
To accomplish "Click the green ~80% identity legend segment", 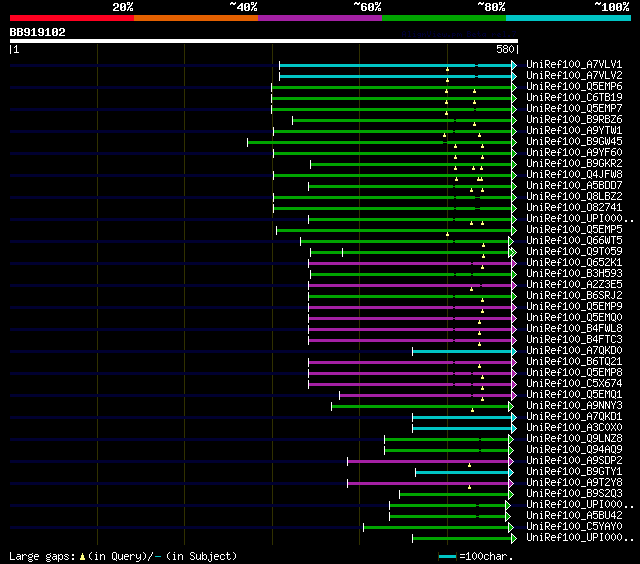I will tap(444, 18).
